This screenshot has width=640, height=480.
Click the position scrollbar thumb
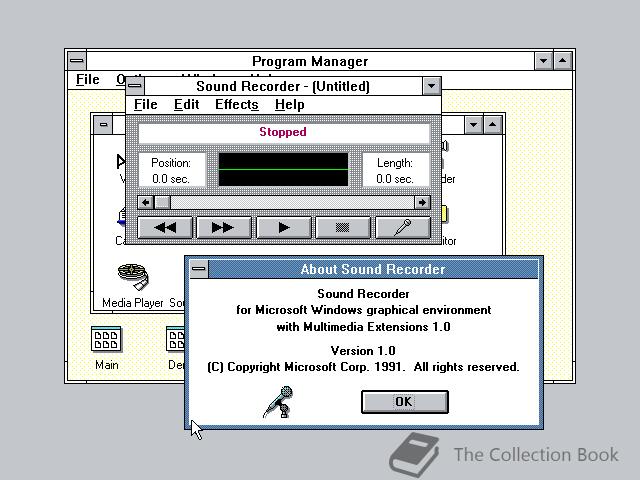tap(162, 202)
